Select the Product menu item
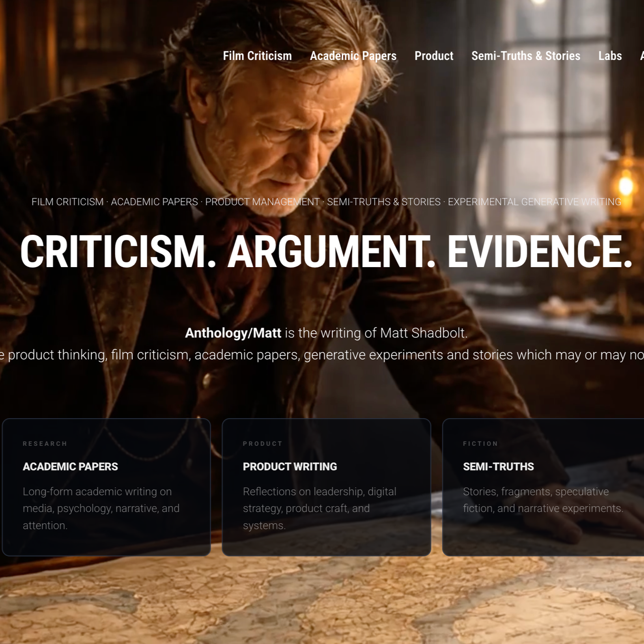The height and width of the screenshot is (644, 644). pyautogui.click(x=434, y=56)
